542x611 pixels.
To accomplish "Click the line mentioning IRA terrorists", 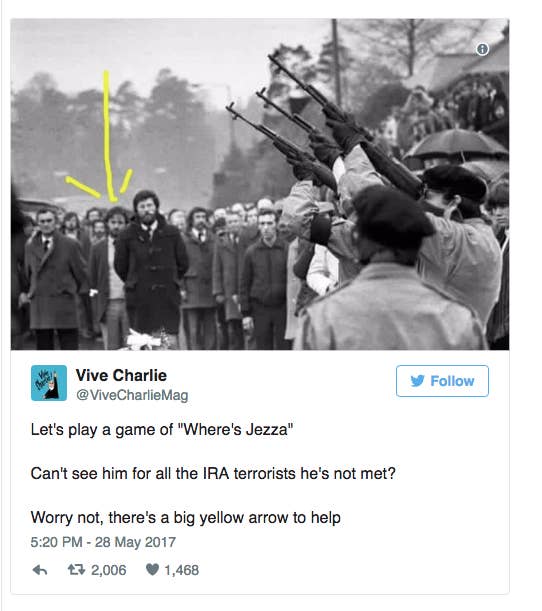I will 213,474.
